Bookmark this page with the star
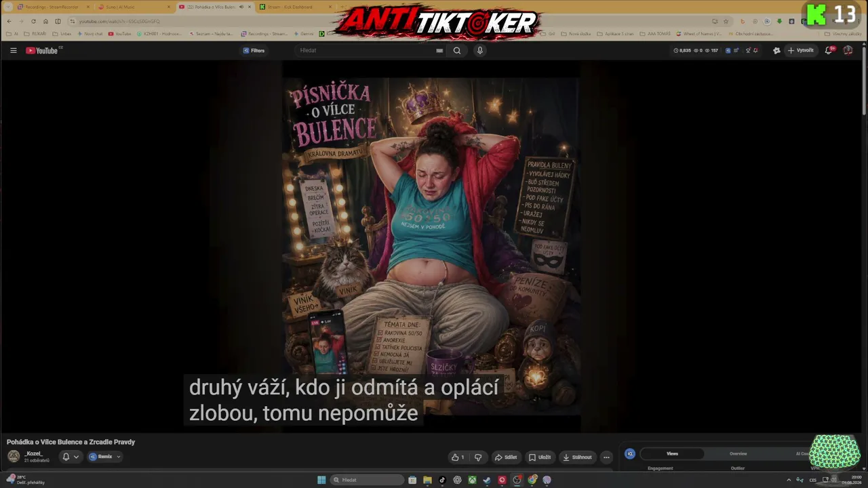 coord(726,21)
